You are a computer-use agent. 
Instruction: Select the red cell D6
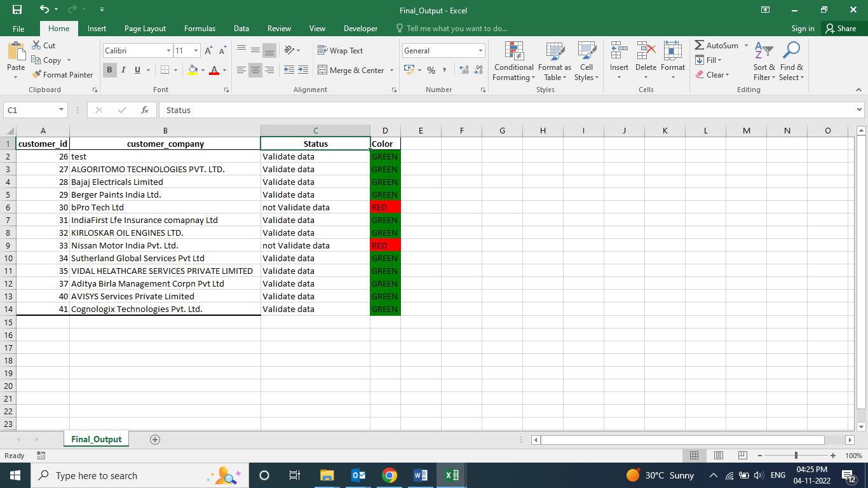tap(385, 208)
